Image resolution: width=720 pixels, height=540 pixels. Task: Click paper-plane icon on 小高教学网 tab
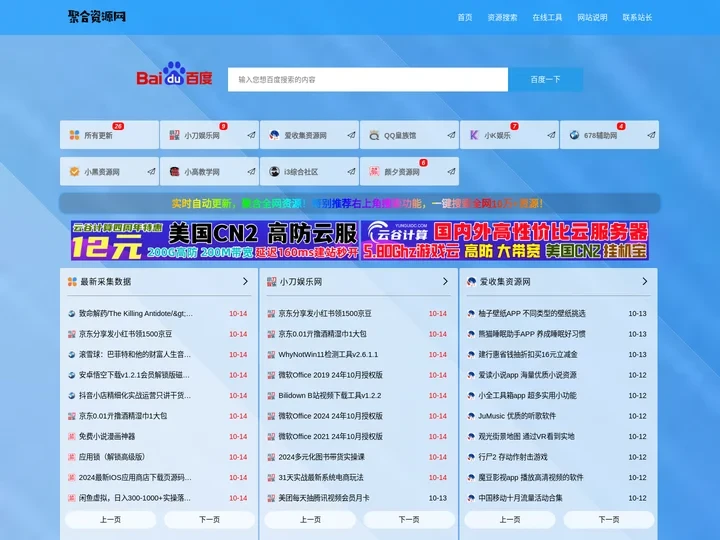pos(251,171)
